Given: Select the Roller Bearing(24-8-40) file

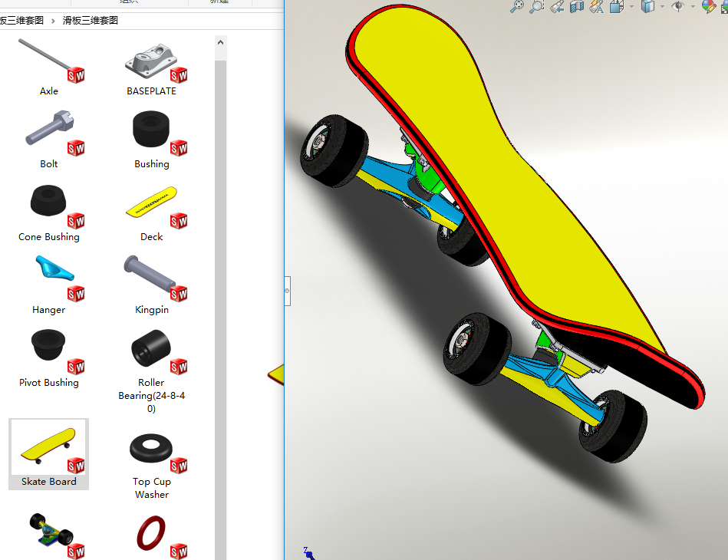Looking at the screenshot, I should (x=151, y=371).
